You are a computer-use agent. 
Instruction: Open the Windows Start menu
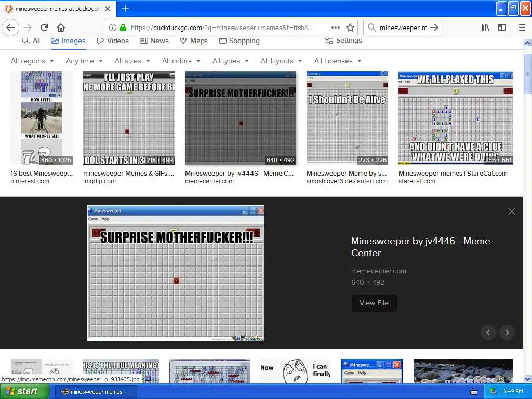[24, 392]
